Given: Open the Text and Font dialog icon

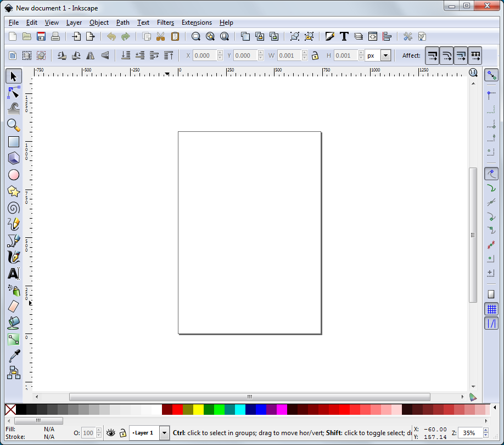Looking at the screenshot, I should (x=344, y=36).
